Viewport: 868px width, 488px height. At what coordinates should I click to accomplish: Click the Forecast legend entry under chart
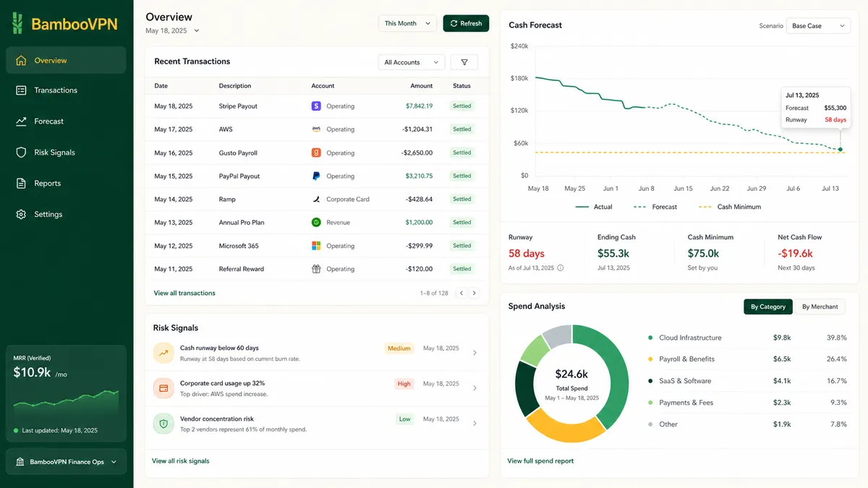(x=655, y=207)
